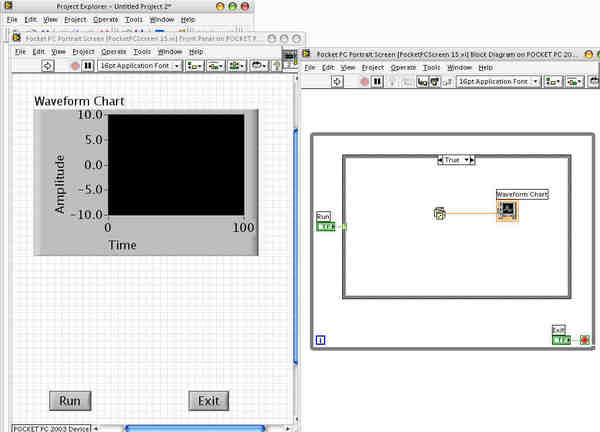Click the Exit button on the front panel

click(x=209, y=401)
